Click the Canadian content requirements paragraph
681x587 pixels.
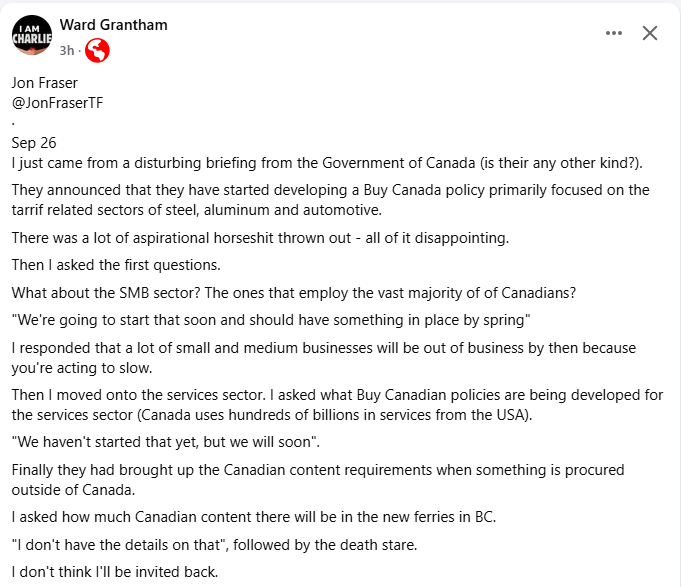(318, 479)
